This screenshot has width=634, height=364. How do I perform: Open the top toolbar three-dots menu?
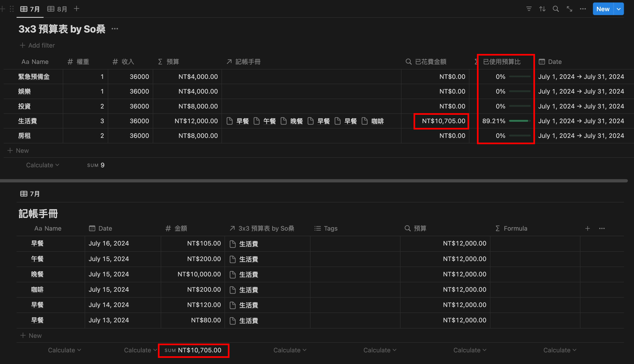pos(583,9)
